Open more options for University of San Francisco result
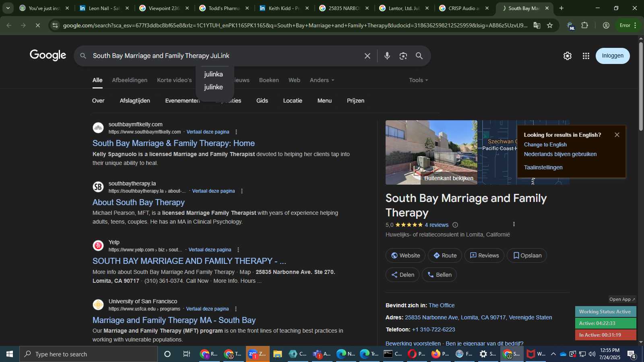Viewport: 644px width, 362px height. pos(236,309)
